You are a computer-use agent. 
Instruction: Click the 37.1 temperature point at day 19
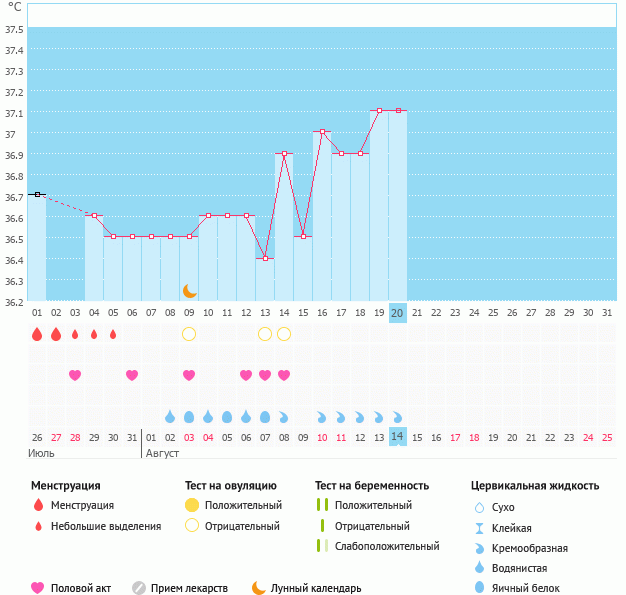pyautogui.click(x=379, y=111)
